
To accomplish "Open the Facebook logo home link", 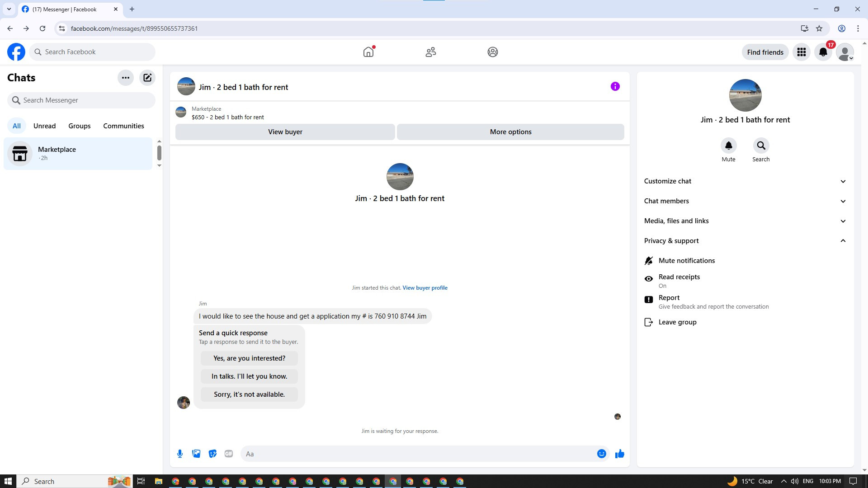I will tap(16, 52).
